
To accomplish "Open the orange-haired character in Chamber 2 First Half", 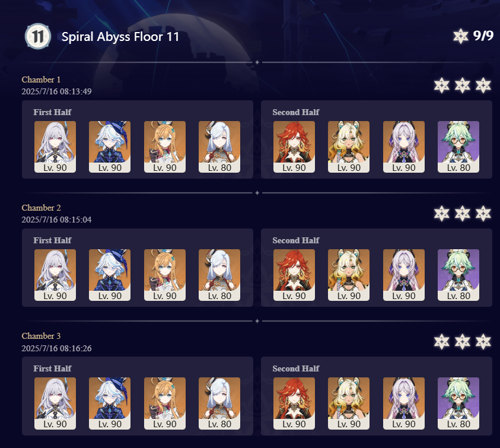I will click(x=164, y=275).
